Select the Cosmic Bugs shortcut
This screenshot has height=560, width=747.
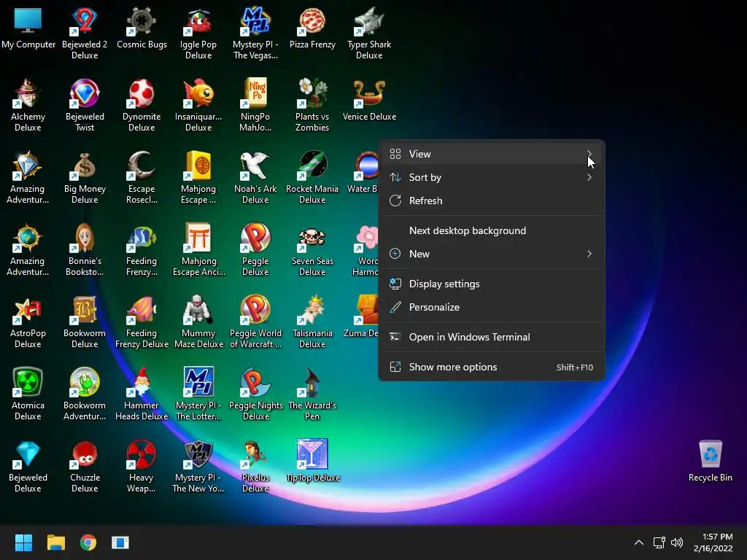point(142,28)
